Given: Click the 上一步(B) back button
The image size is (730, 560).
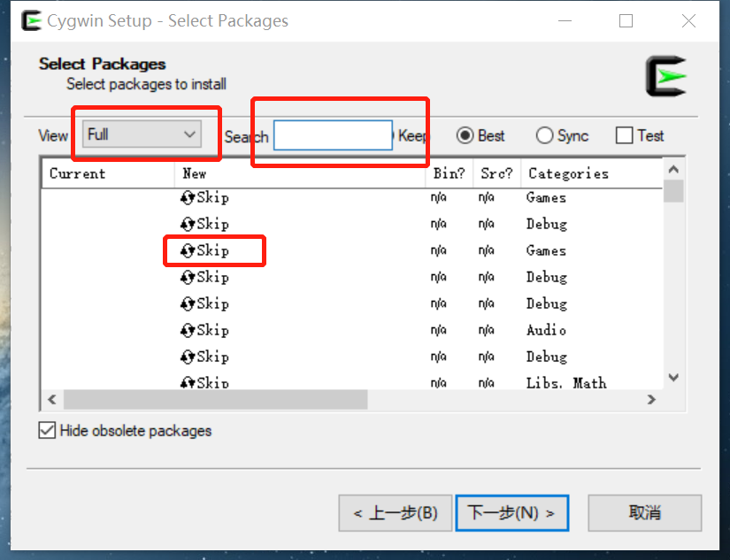Looking at the screenshot, I should [x=395, y=513].
